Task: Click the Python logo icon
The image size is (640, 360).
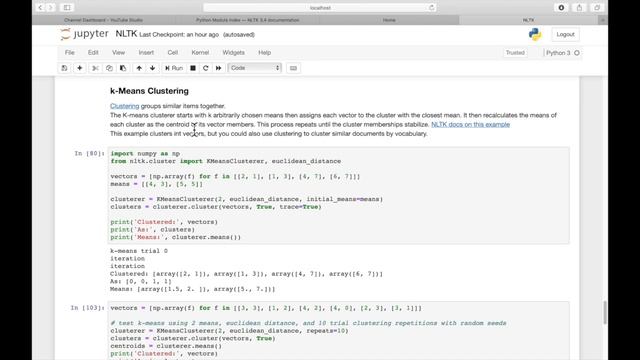Action: (535, 35)
